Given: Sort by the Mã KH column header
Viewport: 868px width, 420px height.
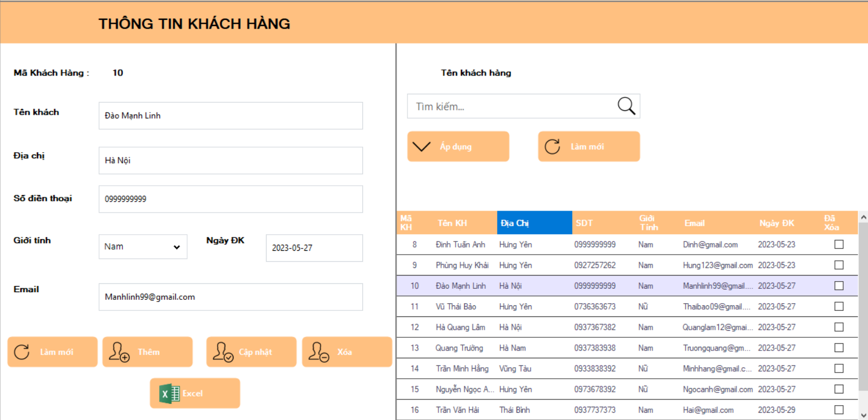Looking at the screenshot, I should tap(406, 223).
